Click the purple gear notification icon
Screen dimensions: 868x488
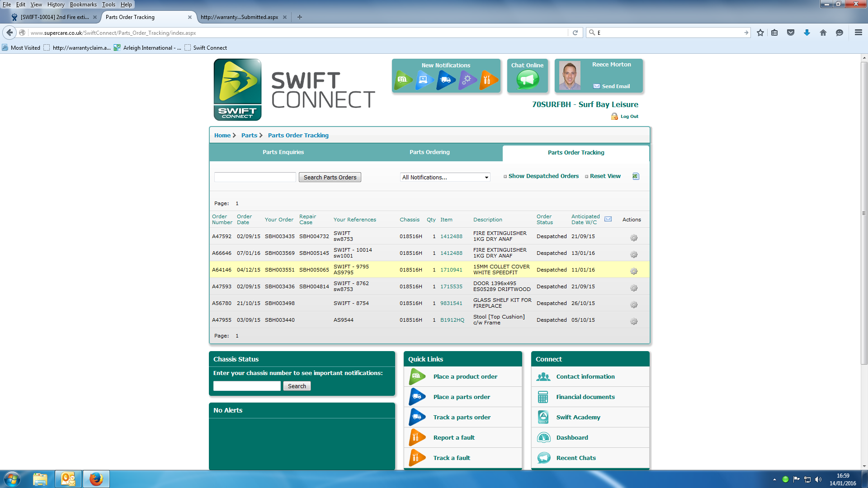click(467, 80)
